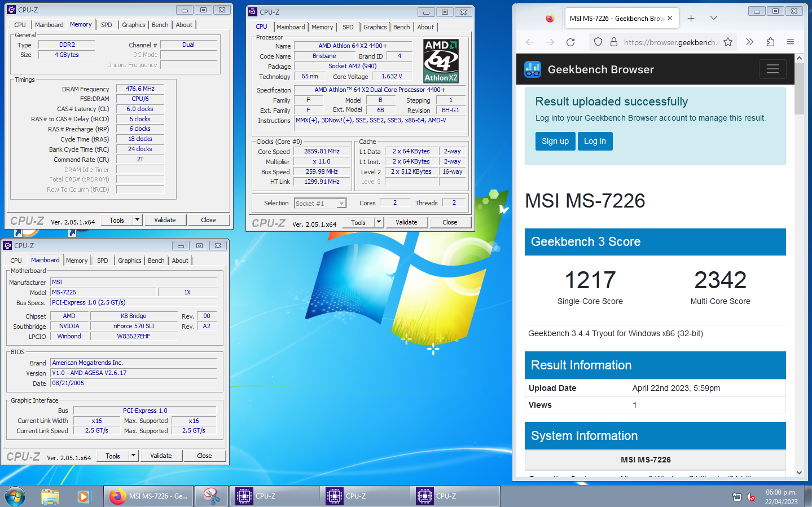
Task: Open the Socket #1 selection combo box
Action: (x=320, y=204)
